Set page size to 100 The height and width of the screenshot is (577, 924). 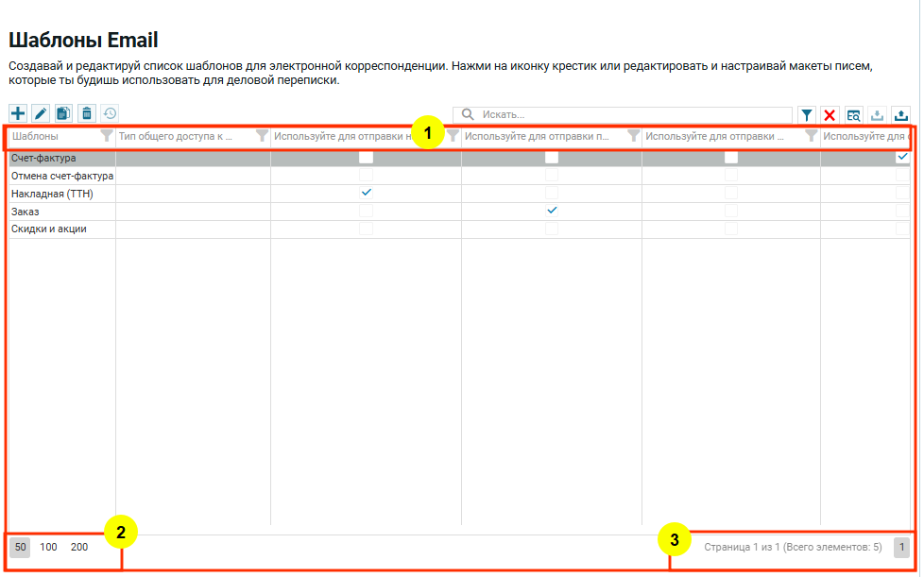pyautogui.click(x=48, y=547)
